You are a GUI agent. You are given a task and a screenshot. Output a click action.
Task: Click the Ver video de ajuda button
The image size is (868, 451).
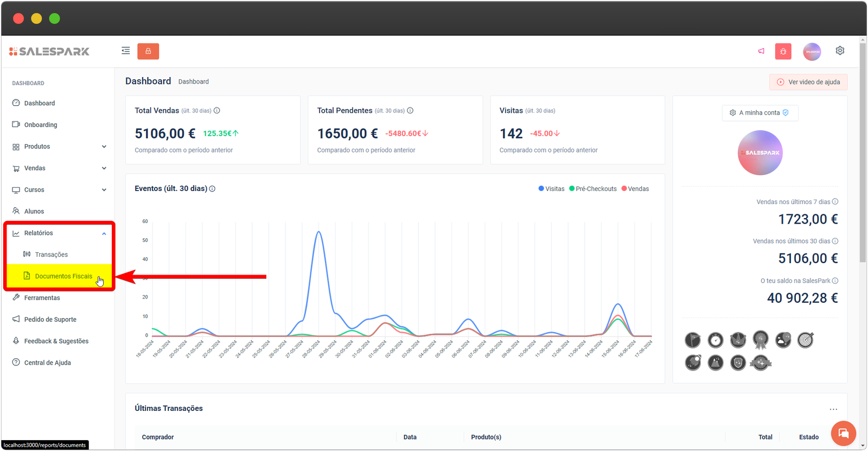808,82
